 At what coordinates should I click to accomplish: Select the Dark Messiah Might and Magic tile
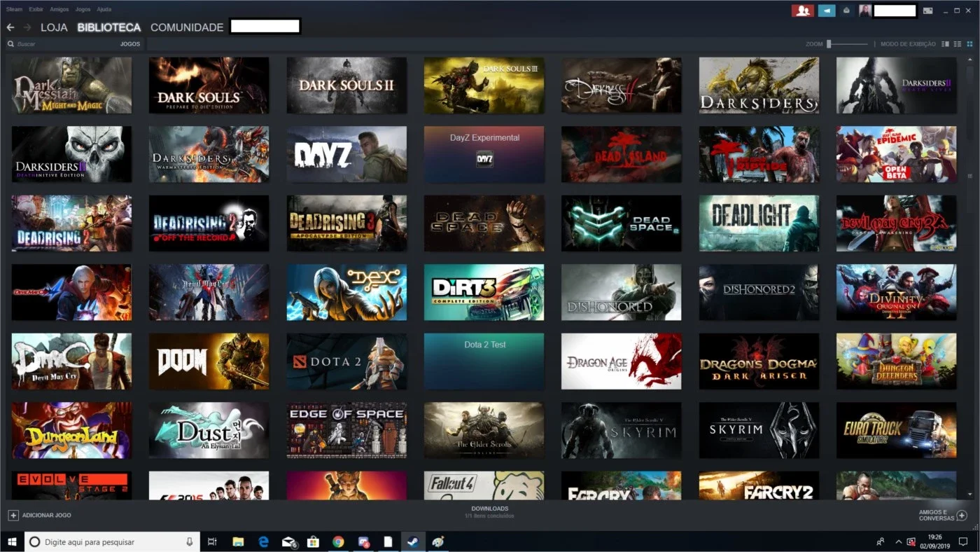coord(71,85)
